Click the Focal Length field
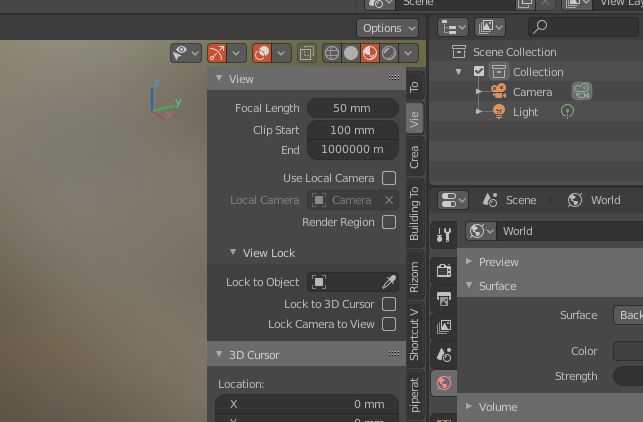Screen dimensions: 643x422 (352, 108)
